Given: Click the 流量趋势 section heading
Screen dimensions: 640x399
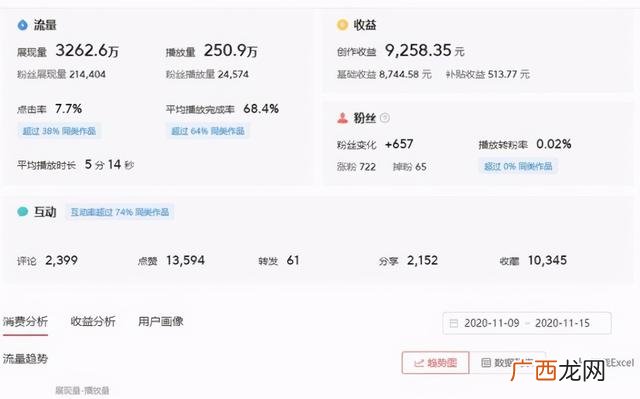Looking at the screenshot, I should (25, 359).
